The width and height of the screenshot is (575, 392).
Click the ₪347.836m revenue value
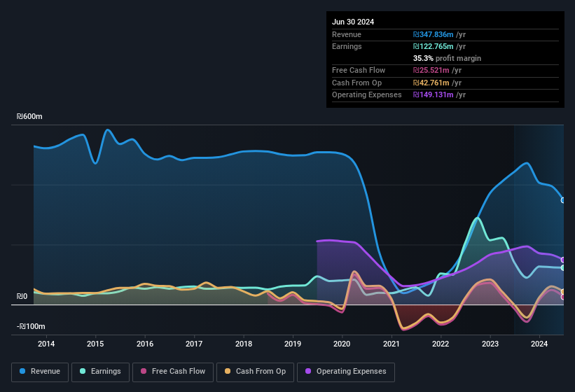(x=433, y=34)
